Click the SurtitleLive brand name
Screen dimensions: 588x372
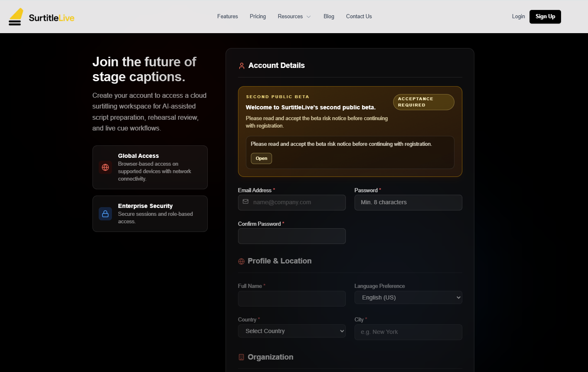[51, 18]
